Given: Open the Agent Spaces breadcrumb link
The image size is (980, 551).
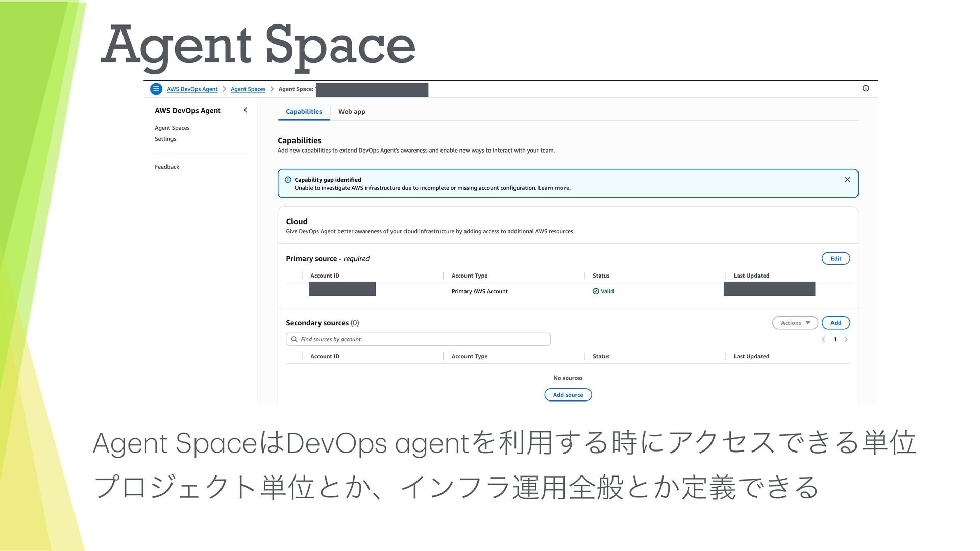Looking at the screenshot, I should [x=248, y=89].
